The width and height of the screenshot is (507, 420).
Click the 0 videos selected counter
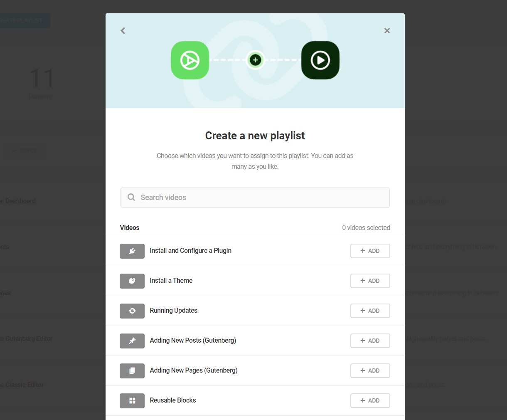366,227
